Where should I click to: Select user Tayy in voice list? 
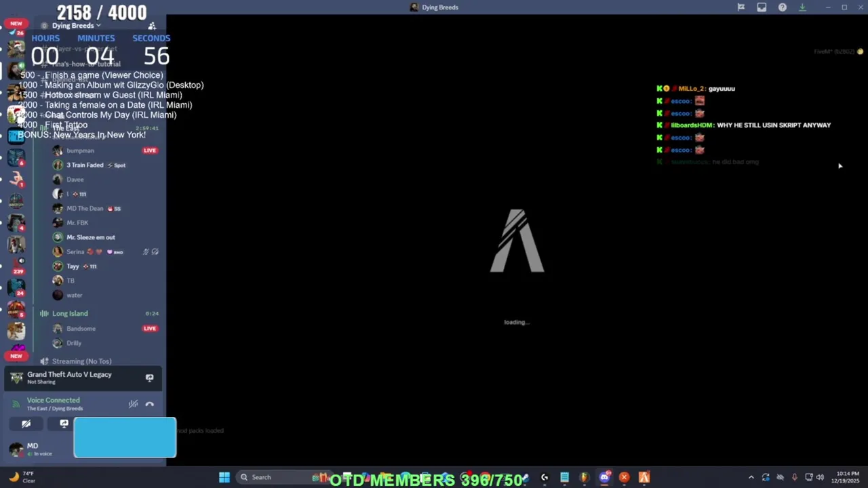coord(73,266)
